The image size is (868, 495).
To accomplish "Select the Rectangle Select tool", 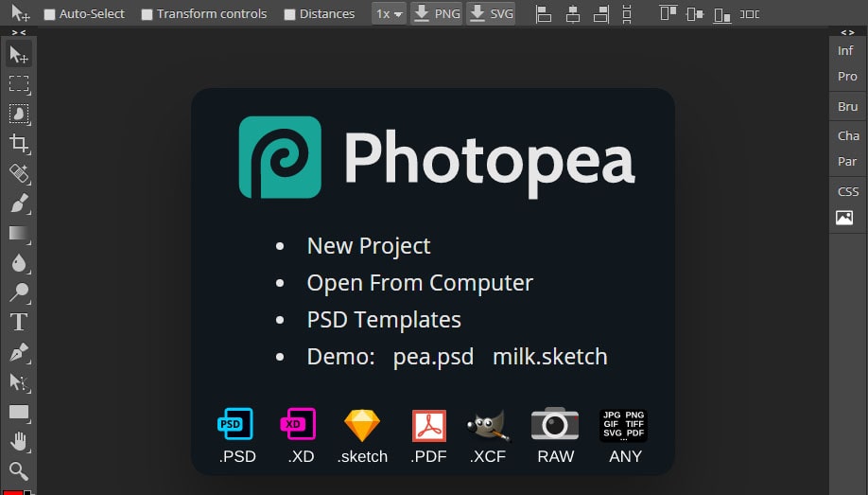I will click(x=19, y=83).
